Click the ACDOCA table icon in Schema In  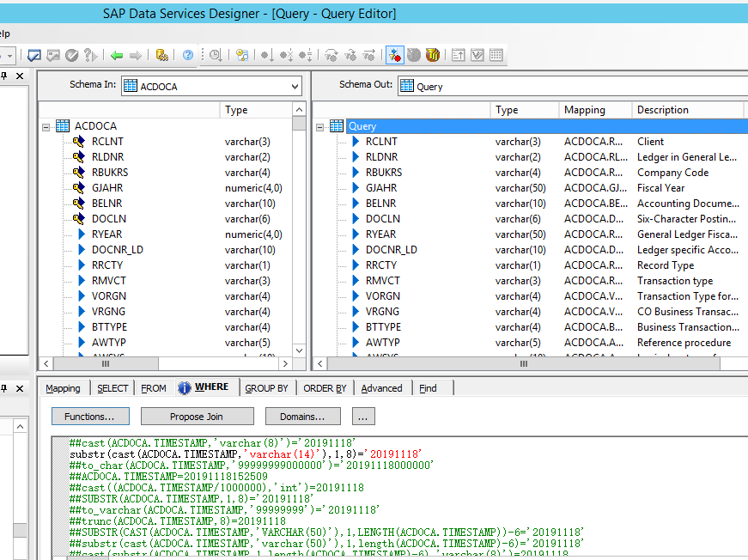(62, 125)
